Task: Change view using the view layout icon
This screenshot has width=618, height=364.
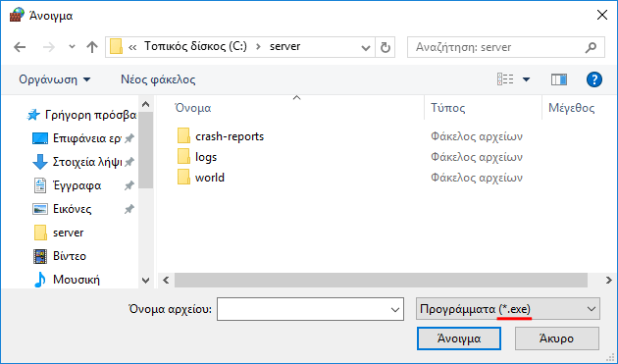Action: point(505,79)
